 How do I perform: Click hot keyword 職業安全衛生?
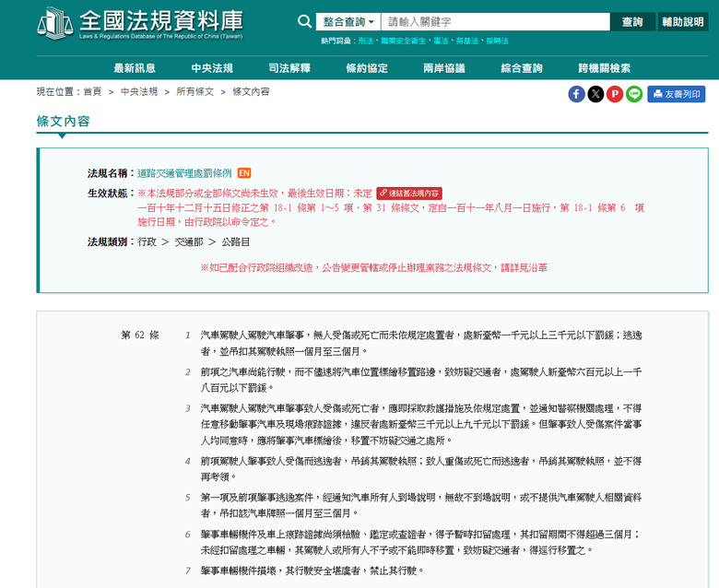(404, 41)
